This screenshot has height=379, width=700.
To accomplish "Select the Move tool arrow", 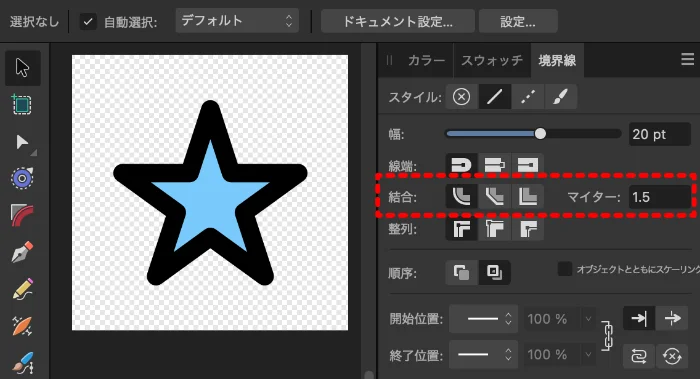I will tap(22, 68).
